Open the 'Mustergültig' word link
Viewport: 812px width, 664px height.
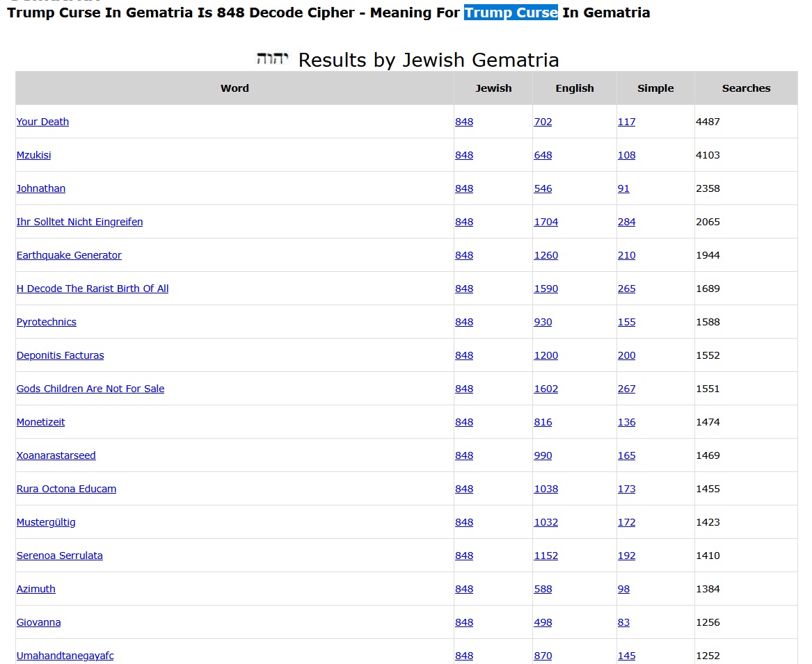click(x=46, y=522)
